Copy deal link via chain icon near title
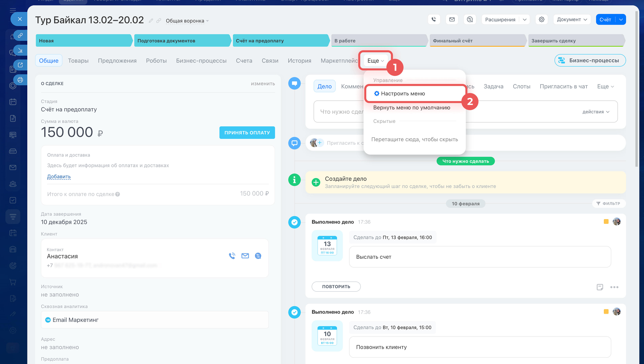 158,20
